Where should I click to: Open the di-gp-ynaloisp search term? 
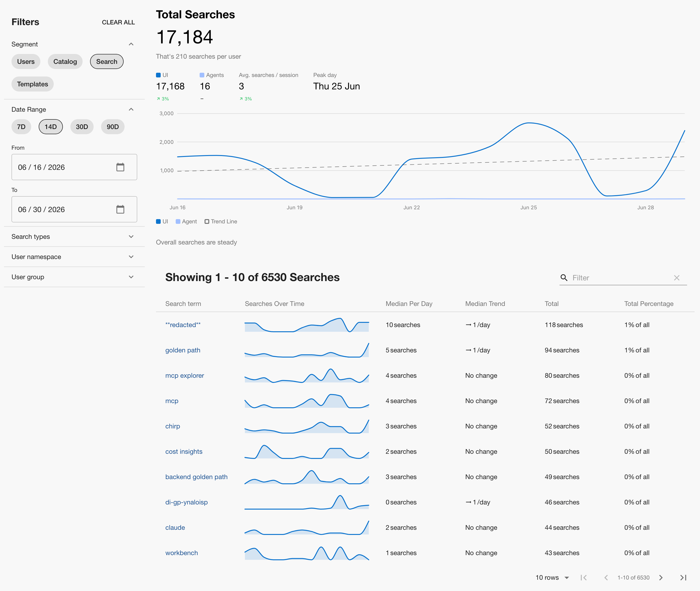coord(186,502)
